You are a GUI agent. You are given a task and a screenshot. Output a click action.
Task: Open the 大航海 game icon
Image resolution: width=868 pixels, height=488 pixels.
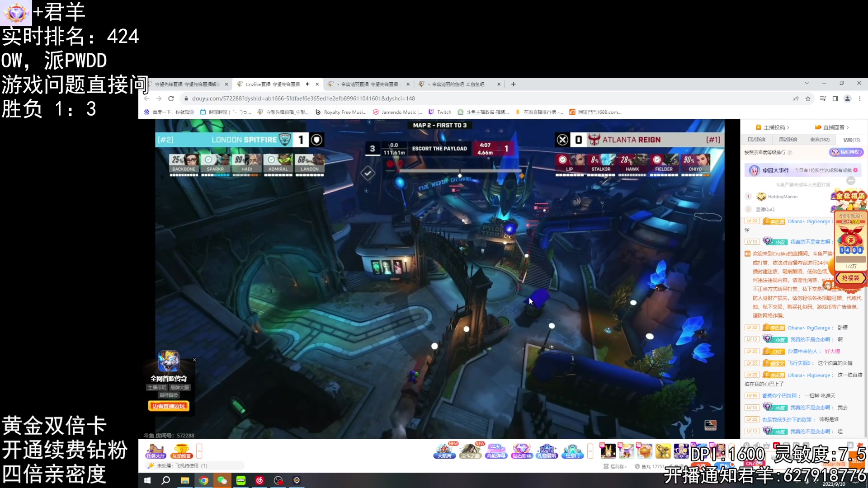[x=445, y=451]
